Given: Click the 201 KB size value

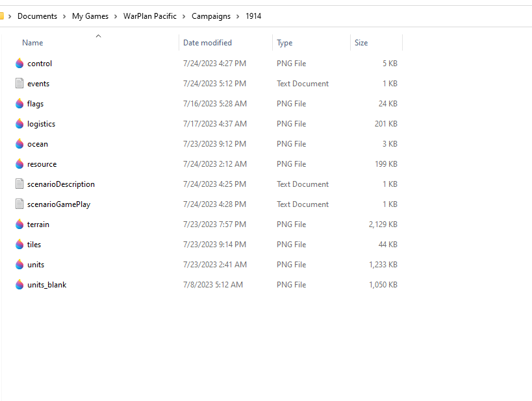Looking at the screenshot, I should point(386,124).
